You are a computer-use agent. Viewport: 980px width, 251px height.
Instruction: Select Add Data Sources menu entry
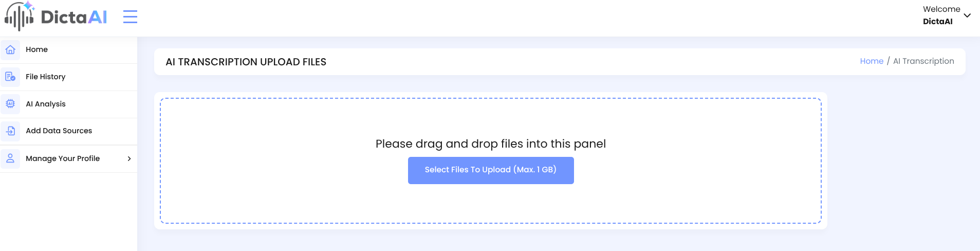[x=68, y=131]
